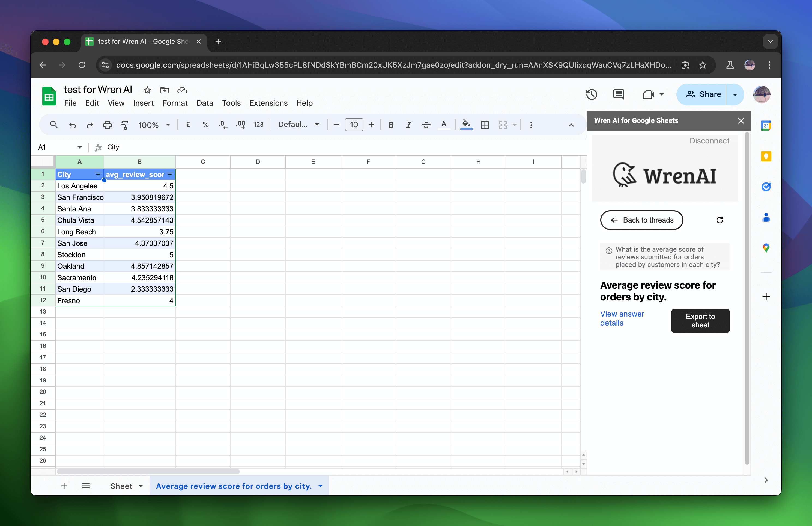Open the Google Calendar side panel icon

[766, 125]
